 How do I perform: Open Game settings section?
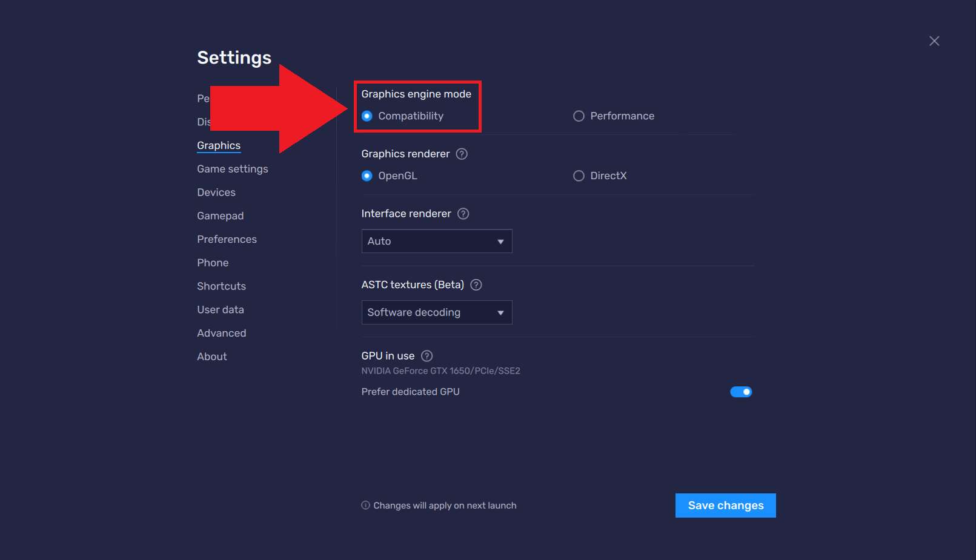(232, 169)
